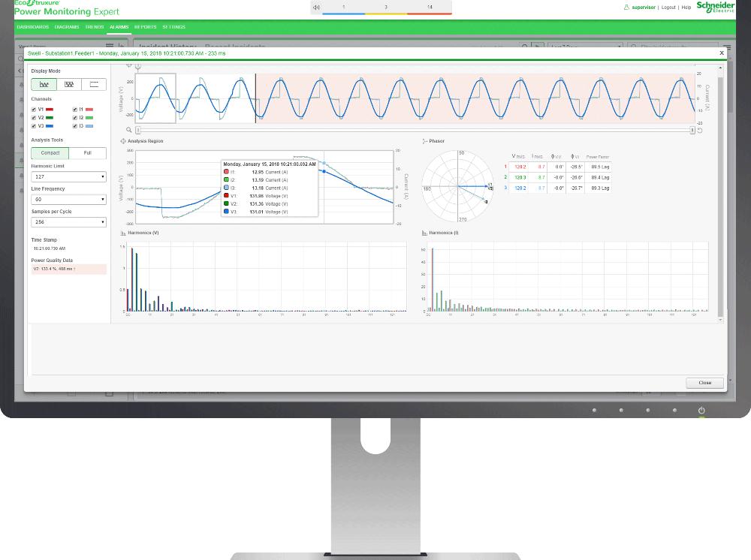The width and height of the screenshot is (751, 560).
Task: Click the monitor power button
Action: (x=701, y=410)
